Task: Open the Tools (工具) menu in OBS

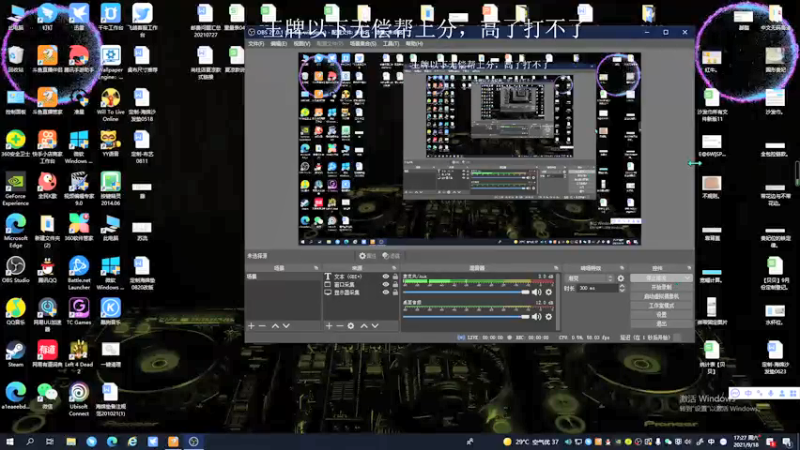Action: coord(391,44)
